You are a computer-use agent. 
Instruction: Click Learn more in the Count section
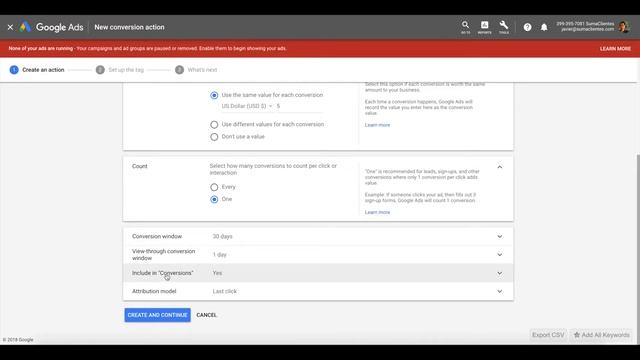click(377, 212)
